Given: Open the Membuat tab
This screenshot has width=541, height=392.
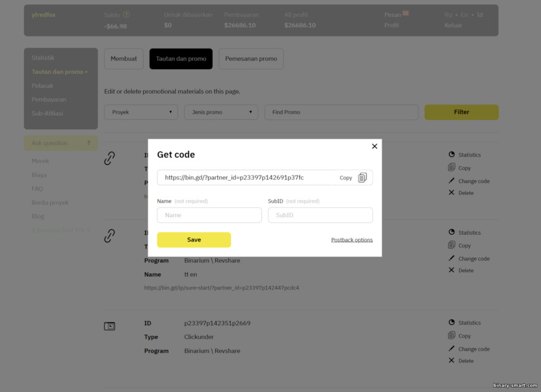Looking at the screenshot, I should tap(123, 59).
